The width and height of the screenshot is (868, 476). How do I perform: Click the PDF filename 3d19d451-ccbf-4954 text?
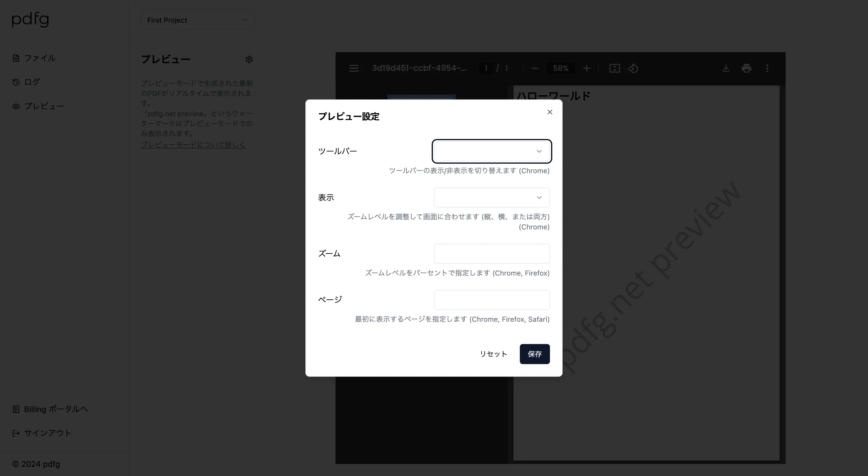419,68
